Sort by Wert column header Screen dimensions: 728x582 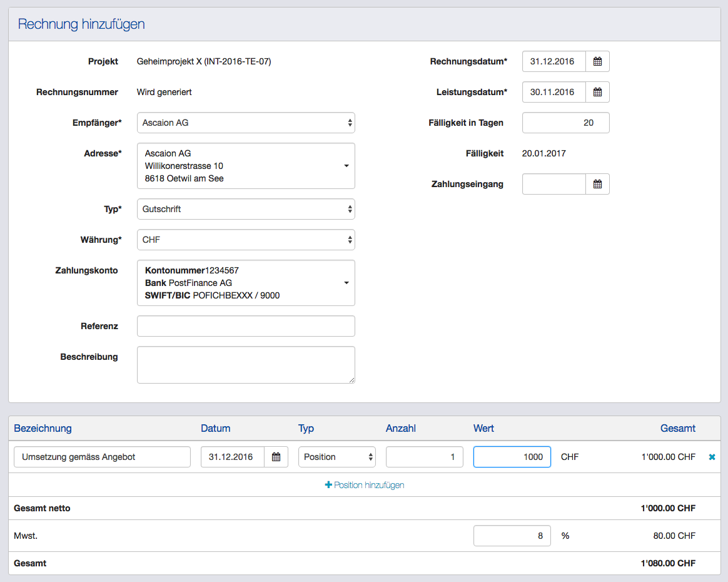coord(483,428)
